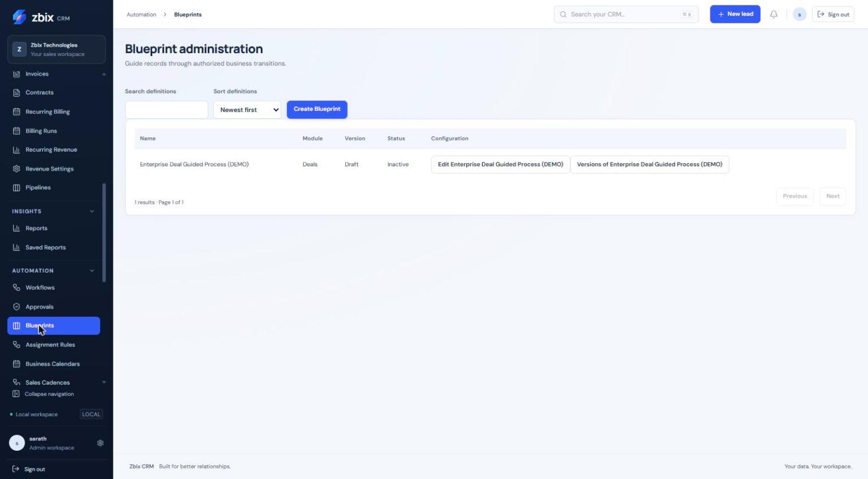868x479 pixels.
Task: Click the Invoices sidebar icon
Action: coord(17,74)
